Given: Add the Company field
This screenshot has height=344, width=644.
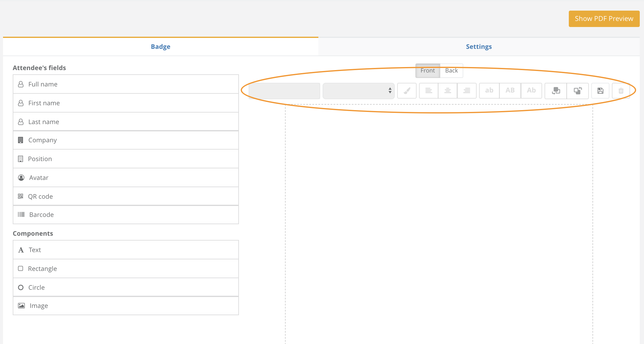Looking at the screenshot, I should pyautogui.click(x=126, y=140).
